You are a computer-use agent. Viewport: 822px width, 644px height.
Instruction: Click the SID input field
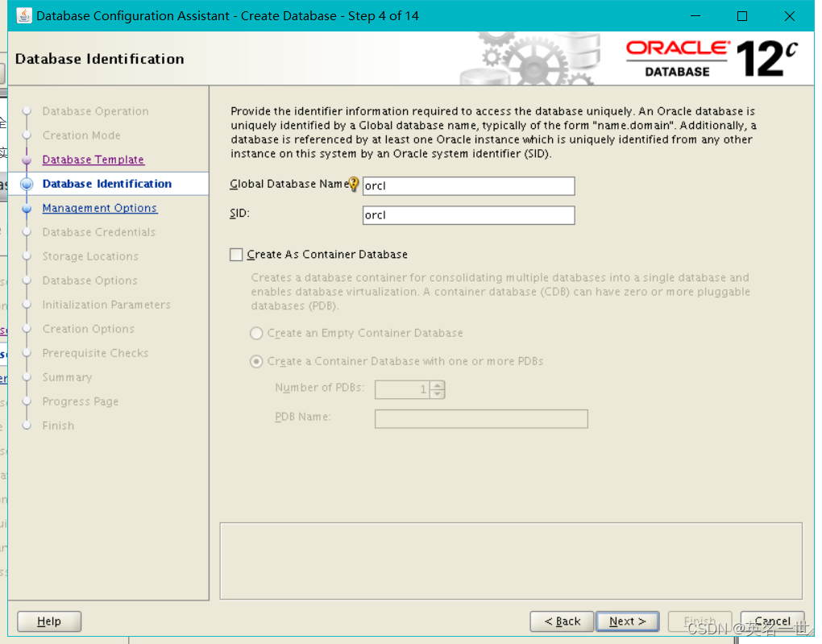(x=469, y=215)
